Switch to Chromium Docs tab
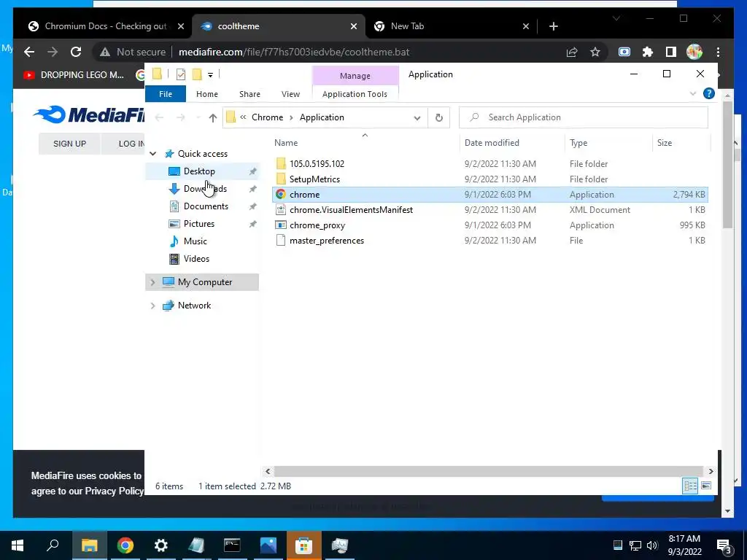 coord(105,26)
